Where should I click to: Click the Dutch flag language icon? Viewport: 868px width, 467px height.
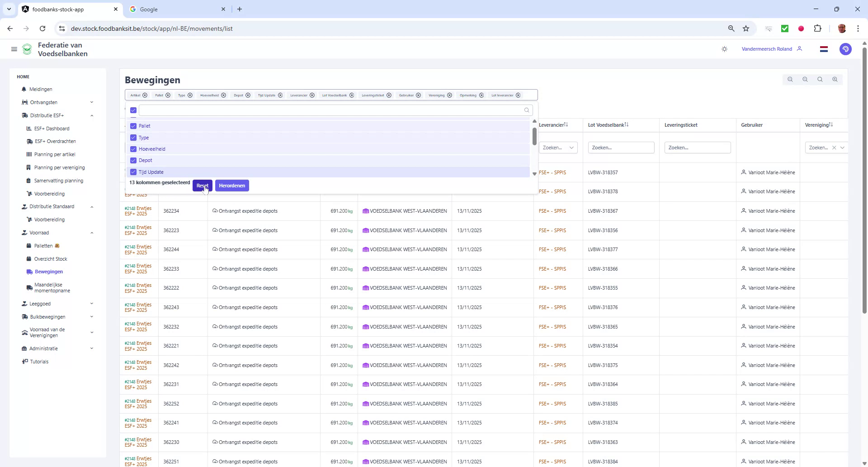point(824,49)
